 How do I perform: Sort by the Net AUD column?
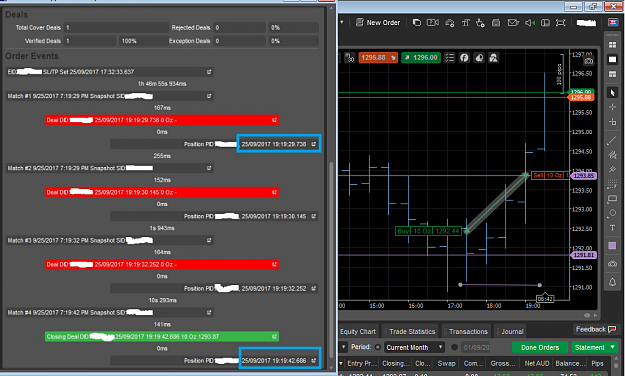[537, 363]
